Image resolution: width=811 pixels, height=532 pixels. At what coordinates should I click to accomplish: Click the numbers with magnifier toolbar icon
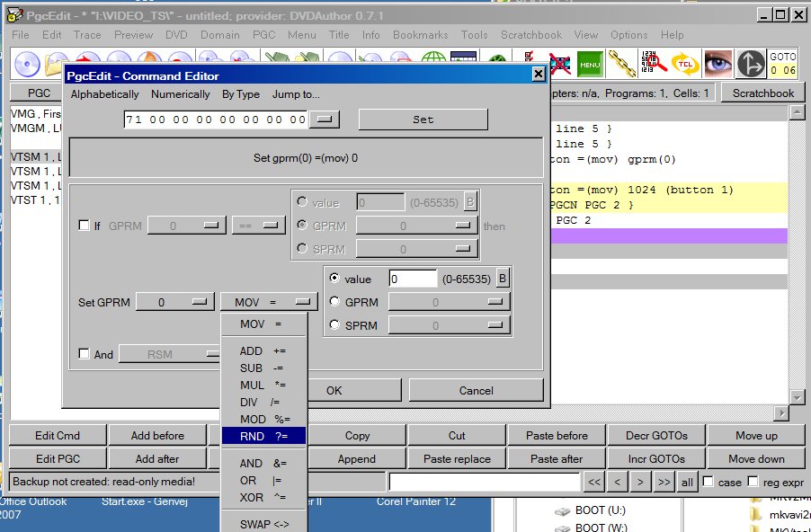653,64
